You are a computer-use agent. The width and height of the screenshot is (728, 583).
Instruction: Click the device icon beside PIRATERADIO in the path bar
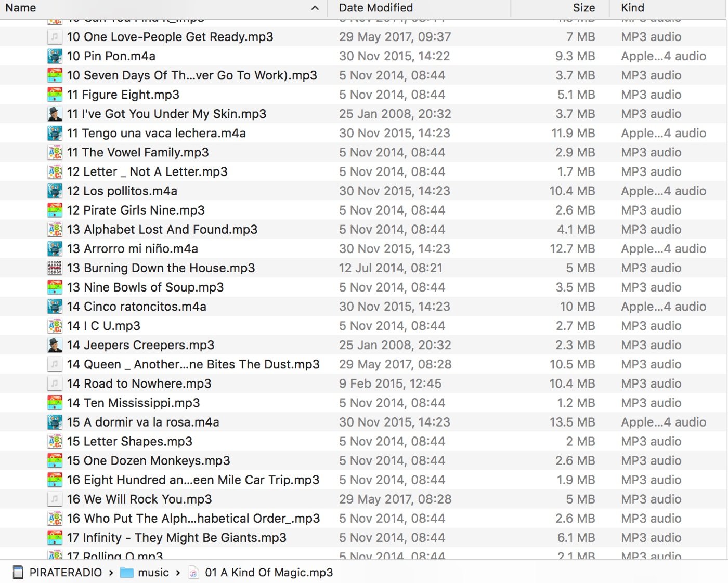18,572
